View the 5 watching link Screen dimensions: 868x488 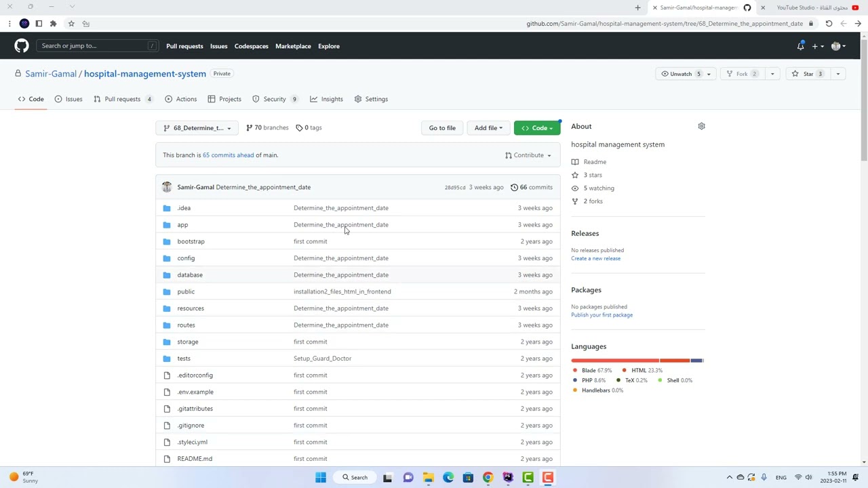click(593, 188)
